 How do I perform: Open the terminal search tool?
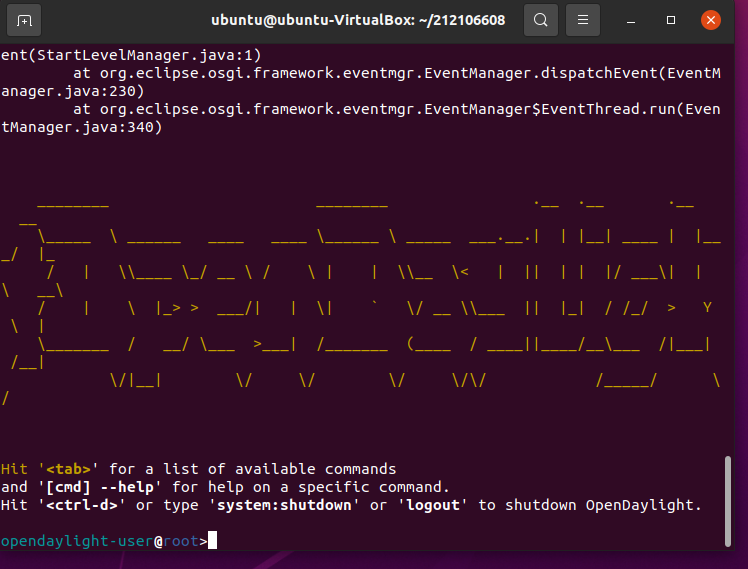coord(540,20)
